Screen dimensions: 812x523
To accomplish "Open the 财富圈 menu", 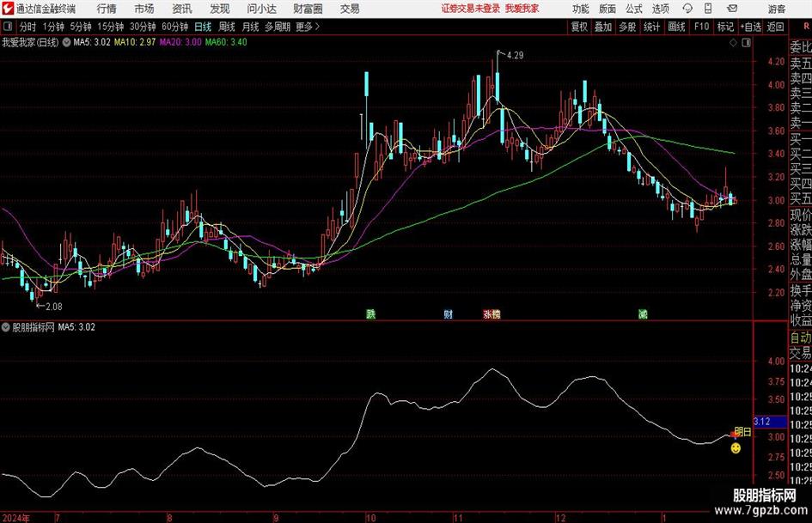I will (308, 9).
